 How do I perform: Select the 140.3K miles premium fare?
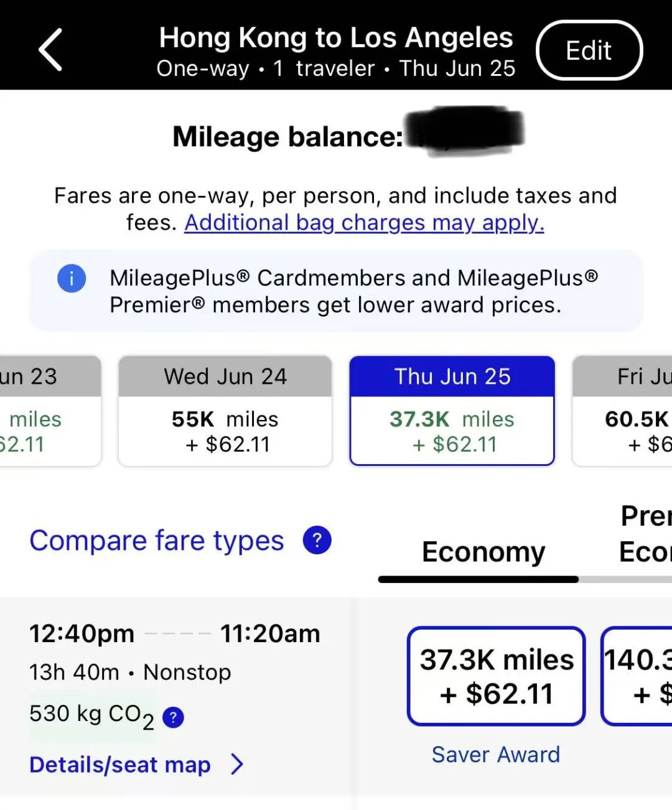coord(637,676)
